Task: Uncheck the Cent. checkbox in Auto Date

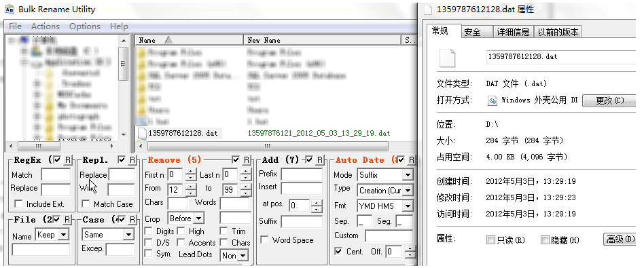Action: [338, 251]
